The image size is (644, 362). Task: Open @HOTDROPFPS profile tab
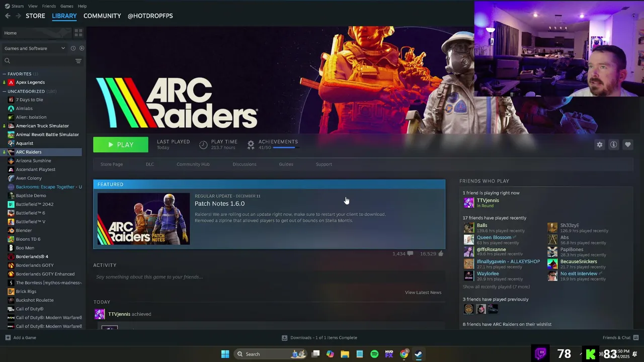pyautogui.click(x=150, y=16)
